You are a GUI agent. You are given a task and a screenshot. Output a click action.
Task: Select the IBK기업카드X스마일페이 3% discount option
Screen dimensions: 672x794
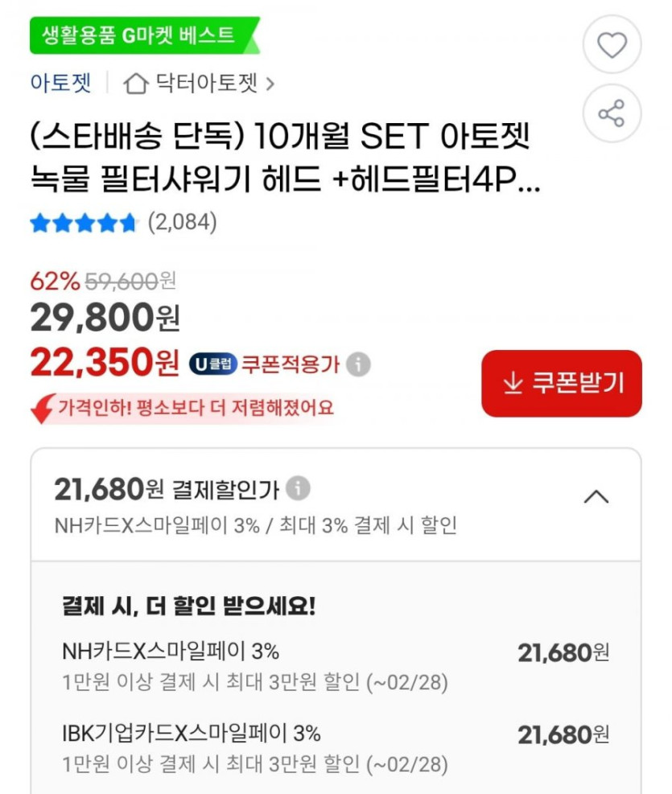click(x=334, y=747)
